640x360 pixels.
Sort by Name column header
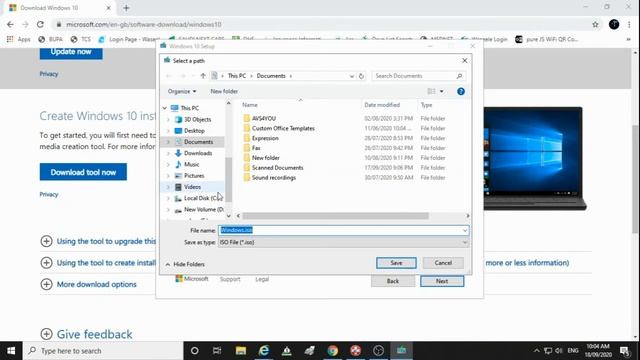[x=250, y=105]
